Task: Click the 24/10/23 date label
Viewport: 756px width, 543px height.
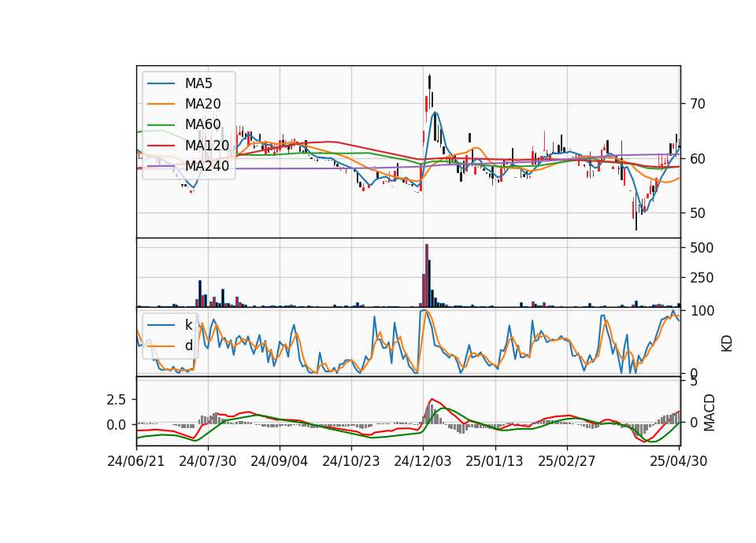Action: (x=351, y=461)
